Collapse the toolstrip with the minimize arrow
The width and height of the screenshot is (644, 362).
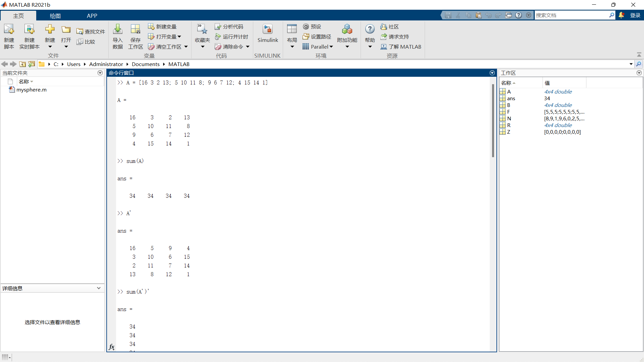(x=639, y=55)
